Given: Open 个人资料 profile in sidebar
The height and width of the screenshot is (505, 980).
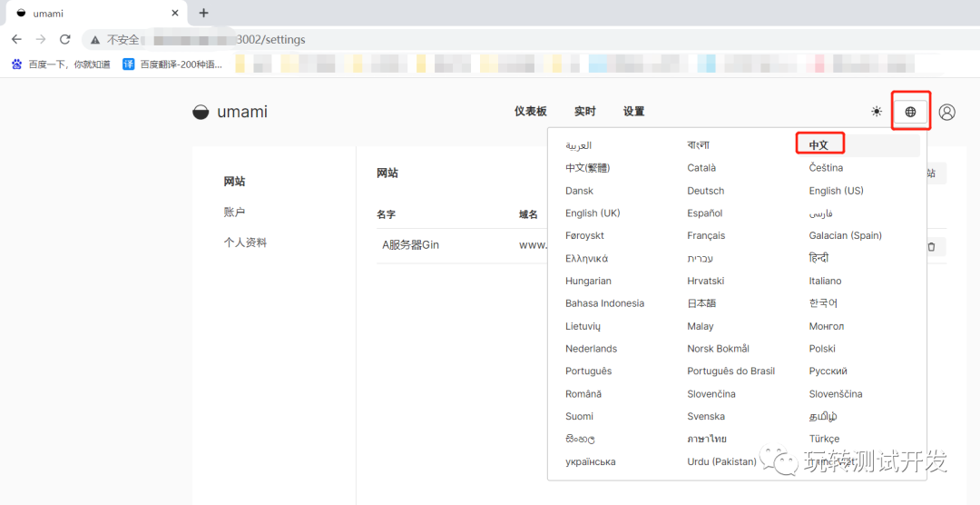Looking at the screenshot, I should 245,243.
